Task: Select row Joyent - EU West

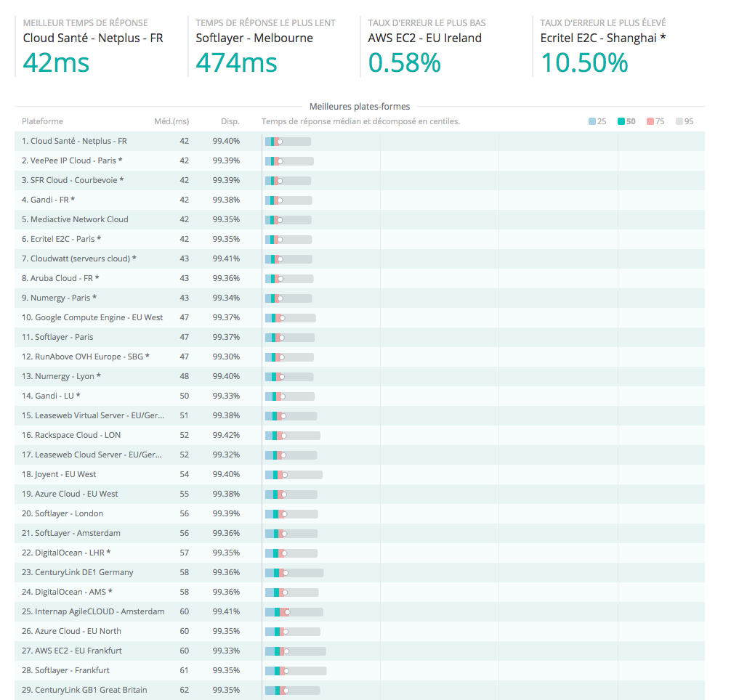Action: [360, 475]
